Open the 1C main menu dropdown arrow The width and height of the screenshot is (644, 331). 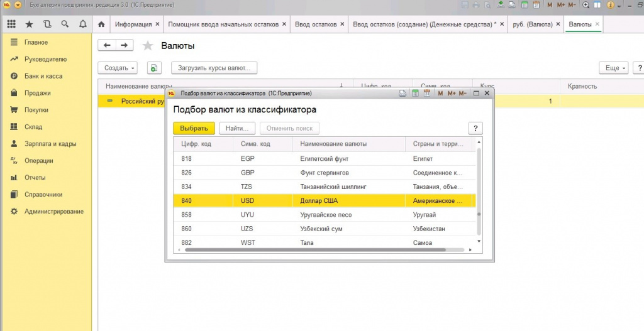[18, 5]
